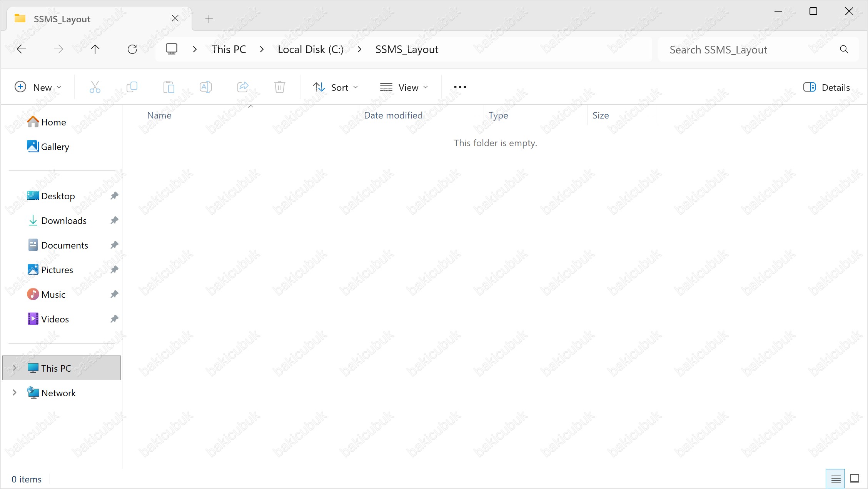
Task: Expand chevron after Local Disk (C:) breadcrumb
Action: (x=359, y=49)
